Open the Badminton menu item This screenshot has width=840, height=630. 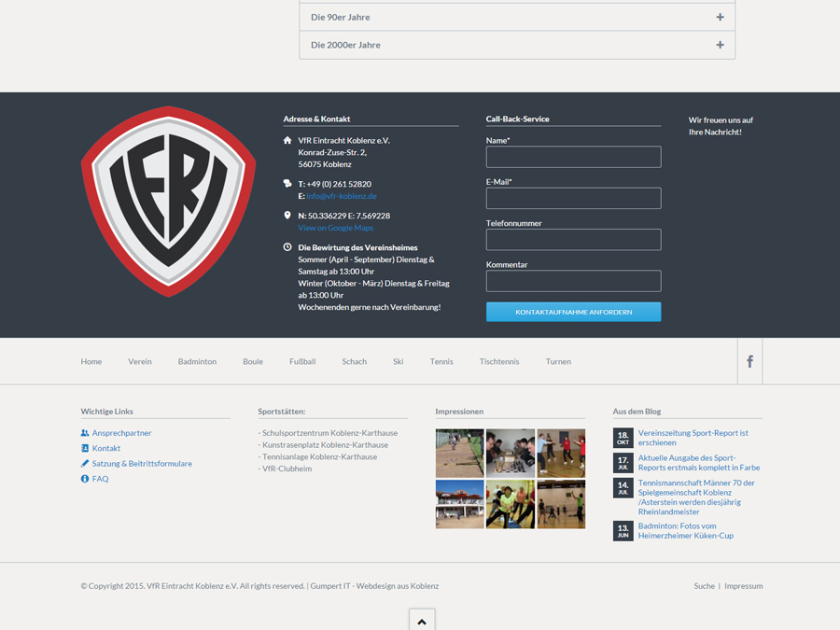tap(197, 361)
